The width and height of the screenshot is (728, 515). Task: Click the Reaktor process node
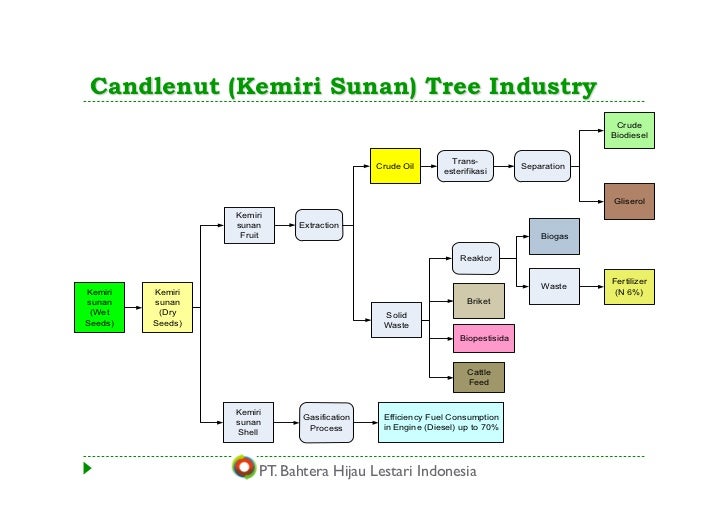point(476,258)
